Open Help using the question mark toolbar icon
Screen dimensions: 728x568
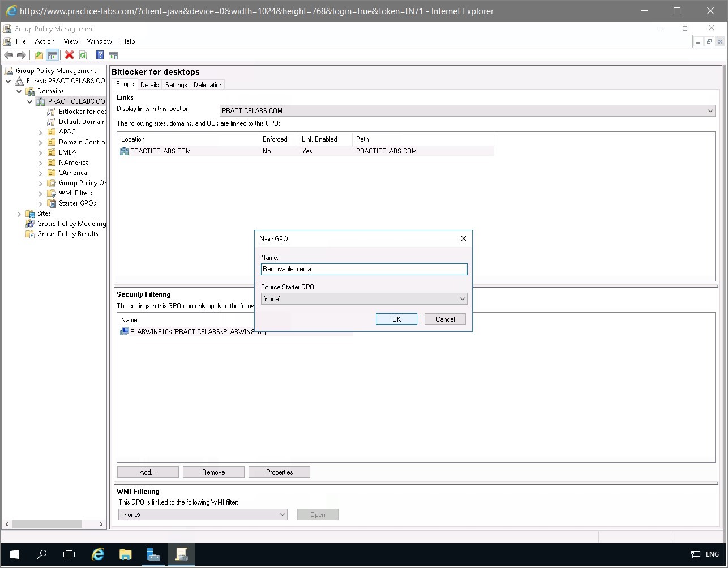(x=99, y=55)
